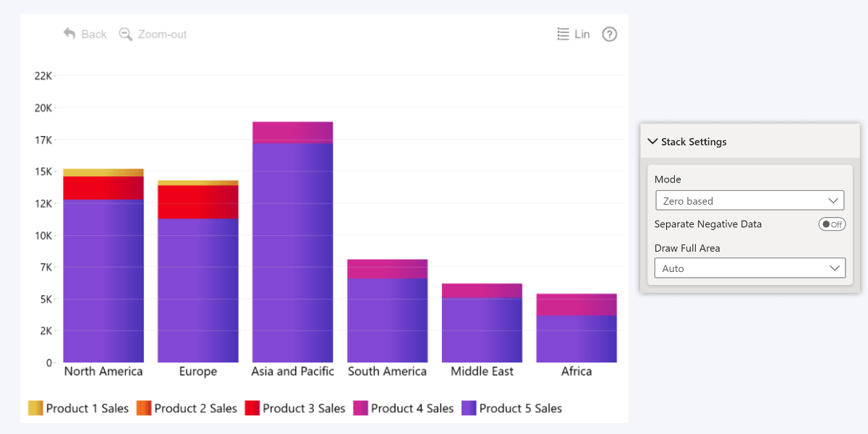Open the Mode dropdown set to Zero based
Viewport: 868px width, 434px height.
749,200
